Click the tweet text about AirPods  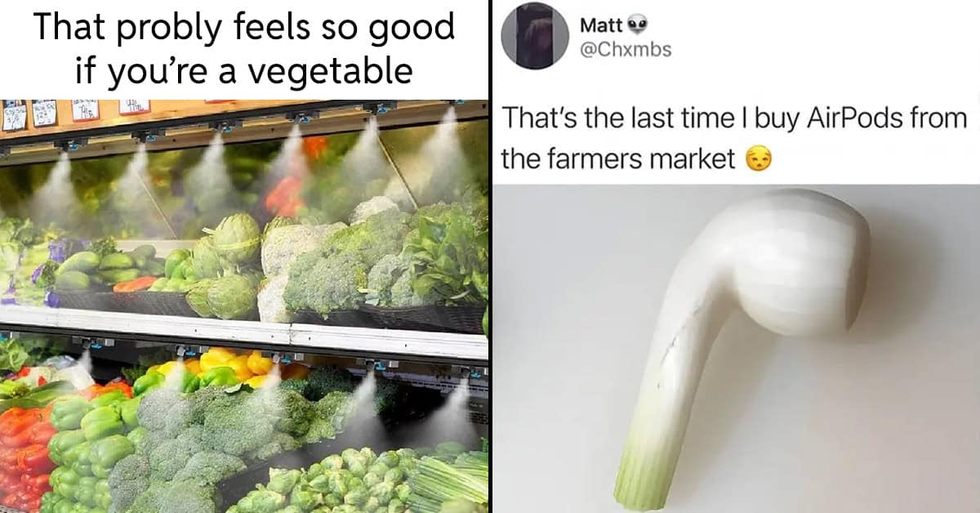733,139
